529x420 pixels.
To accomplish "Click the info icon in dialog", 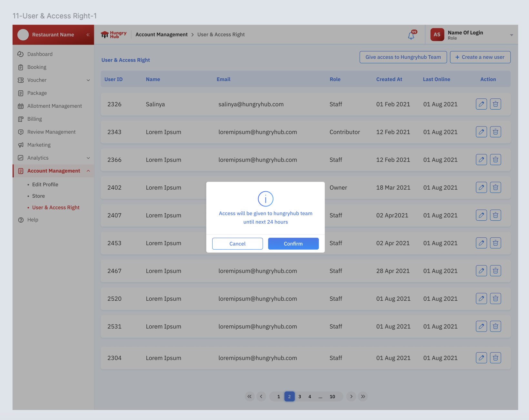I will 265,199.
